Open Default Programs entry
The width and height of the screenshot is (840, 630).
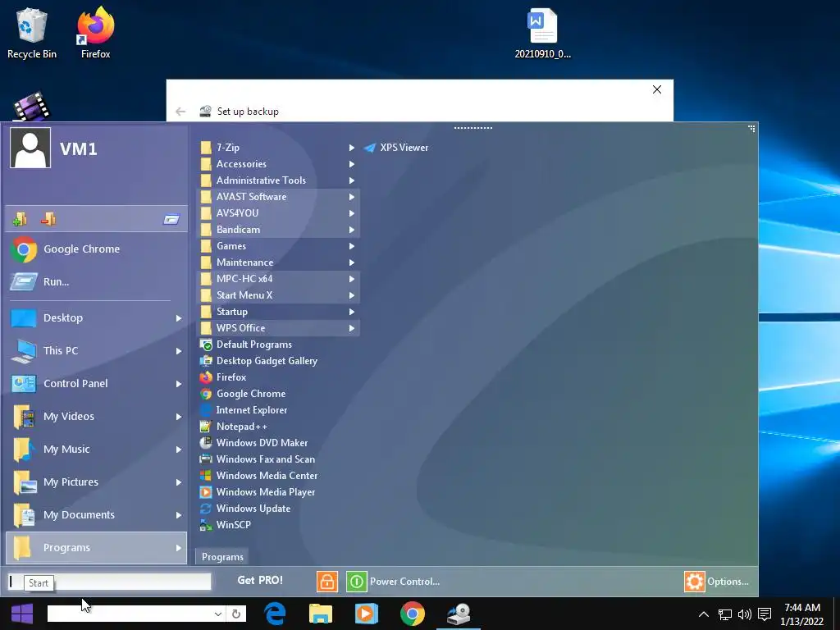(x=246, y=345)
